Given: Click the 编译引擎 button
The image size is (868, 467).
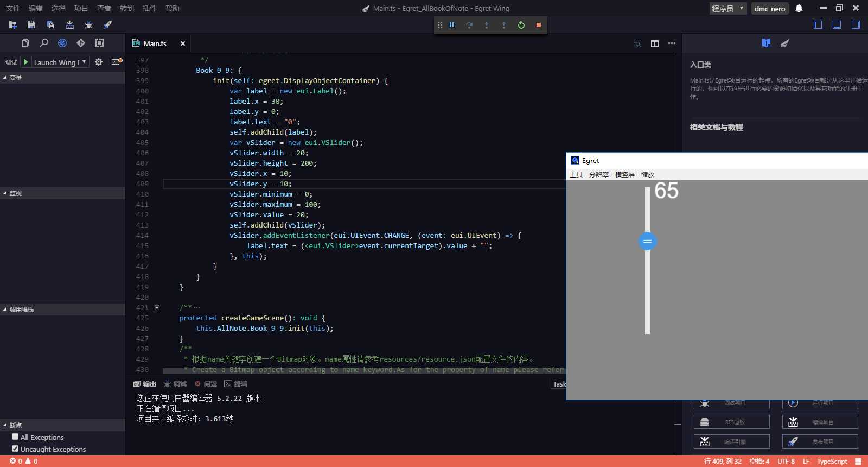Looking at the screenshot, I should [x=731, y=441].
